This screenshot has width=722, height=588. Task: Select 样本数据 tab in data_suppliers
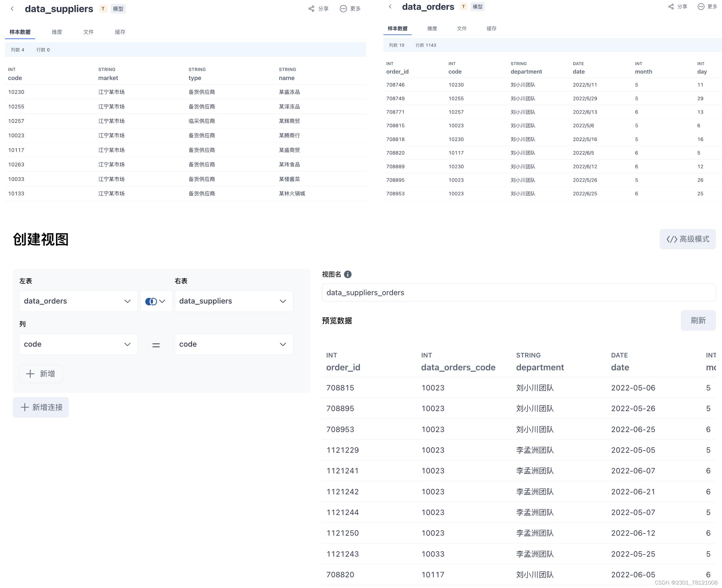click(x=20, y=32)
